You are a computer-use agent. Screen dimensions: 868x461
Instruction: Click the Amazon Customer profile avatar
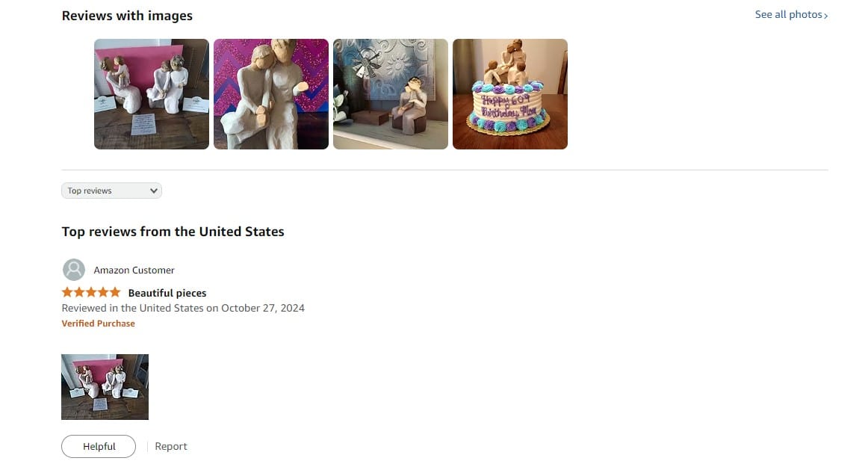(74, 270)
